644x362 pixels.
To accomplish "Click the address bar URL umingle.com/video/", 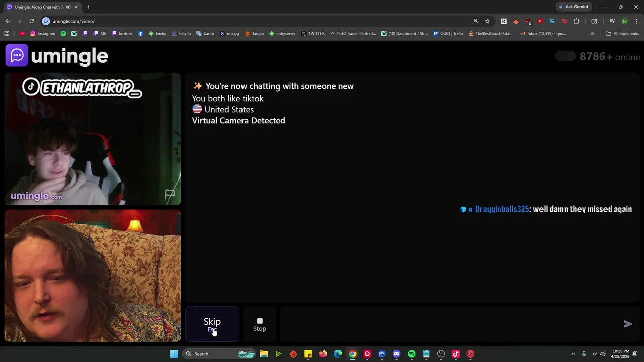I will pyautogui.click(x=73, y=21).
